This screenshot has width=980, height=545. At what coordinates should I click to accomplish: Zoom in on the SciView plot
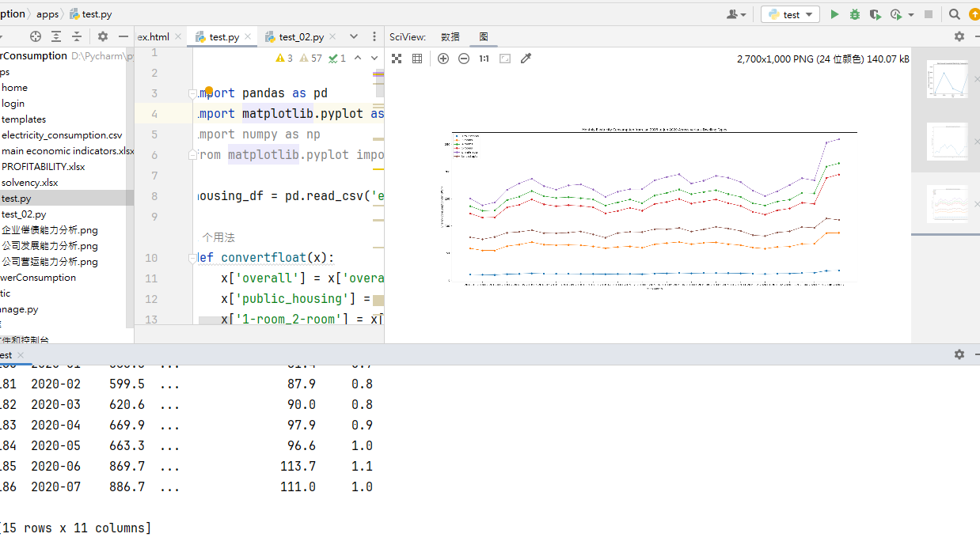click(443, 59)
